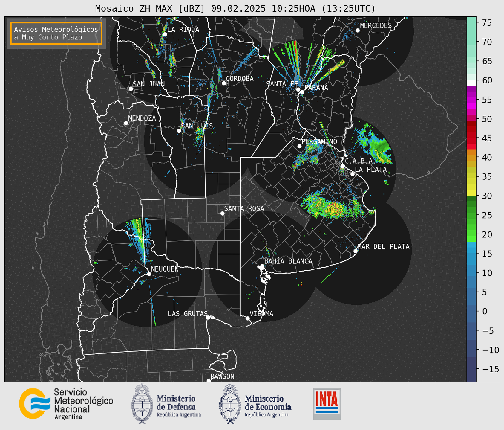
Task: Select the MENDOZA city marker
Action: click(x=126, y=123)
